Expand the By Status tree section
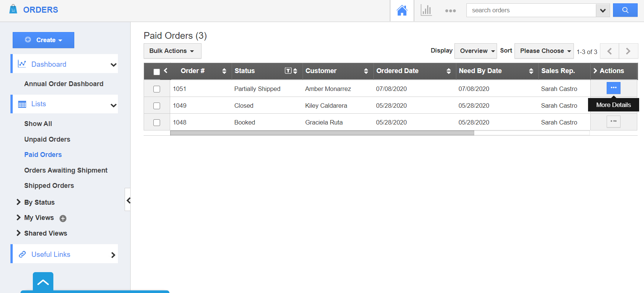 point(18,202)
